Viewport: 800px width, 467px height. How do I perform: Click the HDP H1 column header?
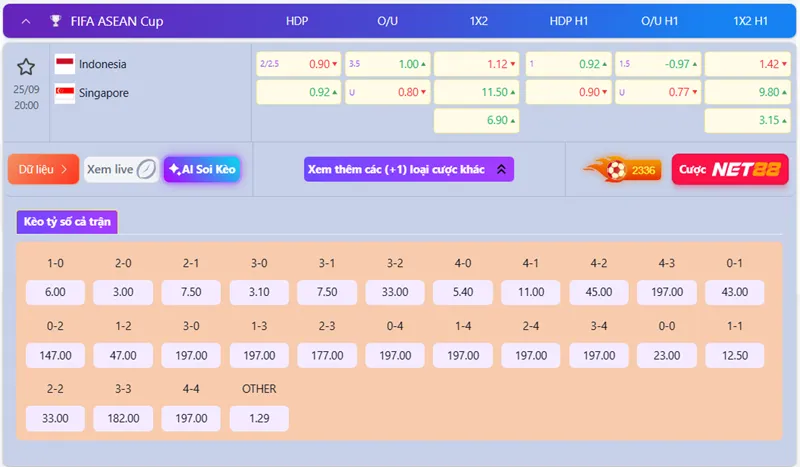pos(569,21)
